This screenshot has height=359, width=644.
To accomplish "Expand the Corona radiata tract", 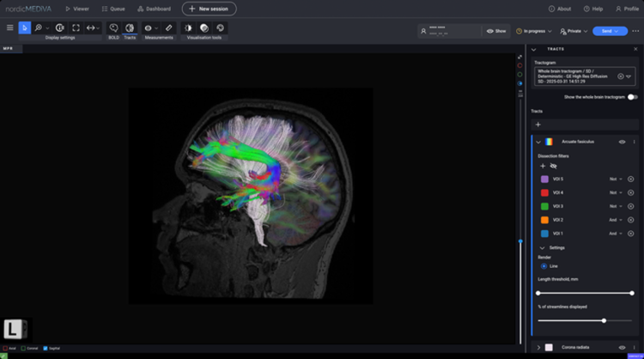I will [x=538, y=347].
